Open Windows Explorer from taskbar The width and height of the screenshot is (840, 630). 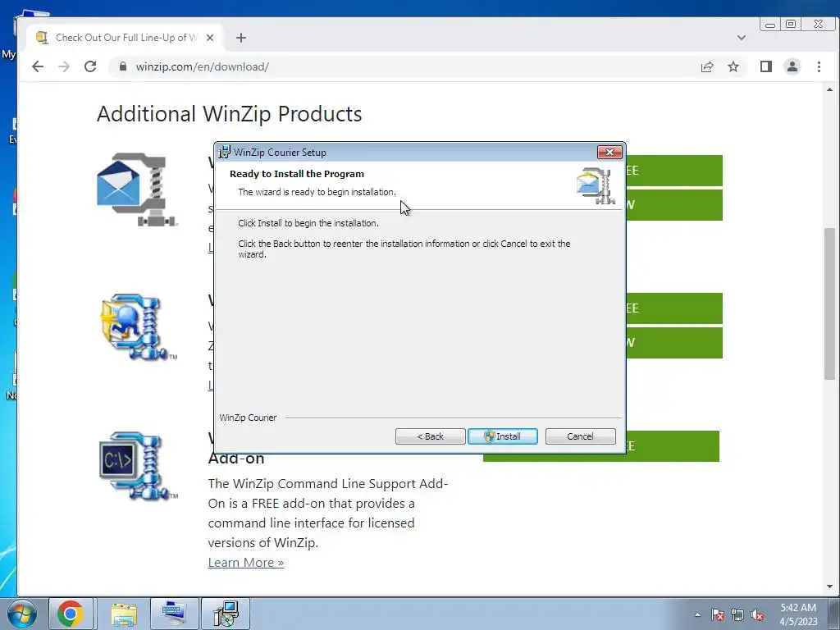[x=124, y=614]
